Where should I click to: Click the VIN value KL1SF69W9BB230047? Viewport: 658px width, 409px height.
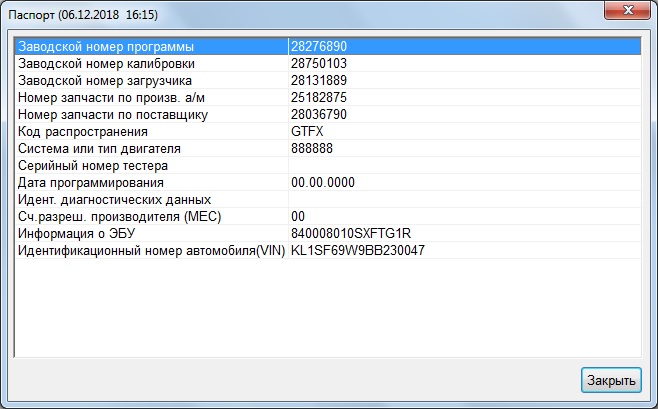(358, 251)
